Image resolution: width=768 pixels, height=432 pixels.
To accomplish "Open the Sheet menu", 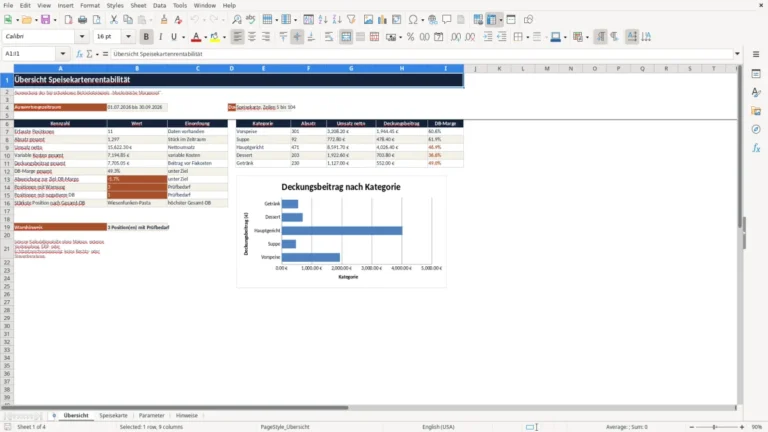I will pyautogui.click(x=138, y=5).
